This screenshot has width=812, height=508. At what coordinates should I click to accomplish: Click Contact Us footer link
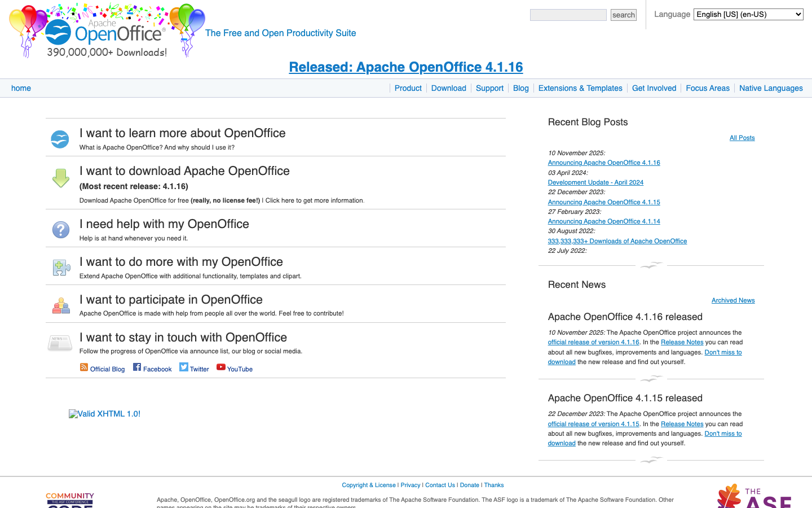(440, 485)
